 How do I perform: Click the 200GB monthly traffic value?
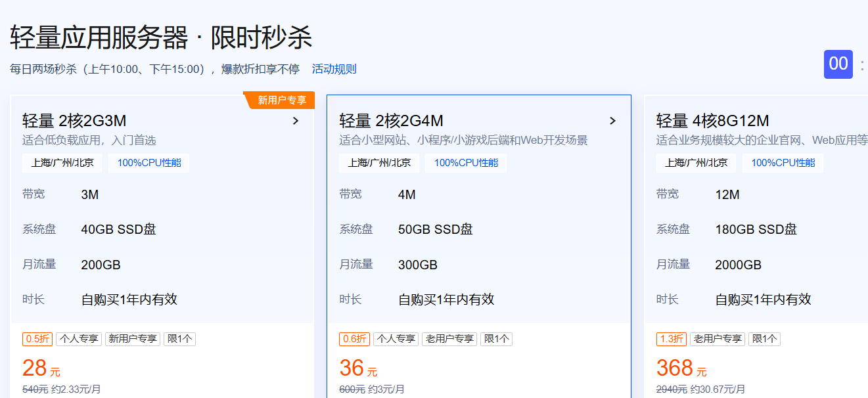(x=101, y=265)
